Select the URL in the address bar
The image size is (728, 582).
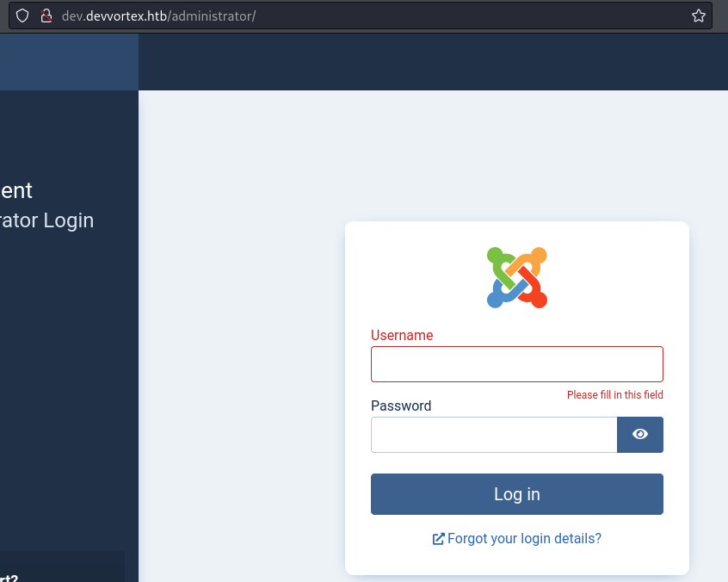[x=159, y=15]
